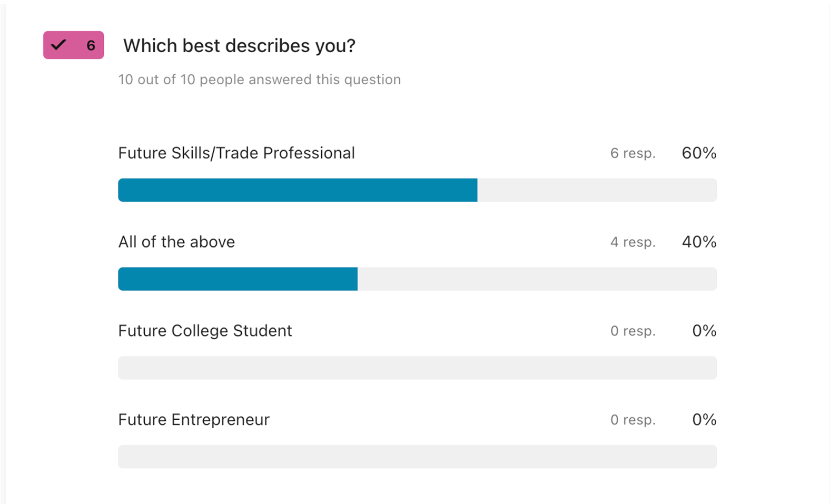The width and height of the screenshot is (830, 504).
Task: Click the unfilled gray part of 60% bar
Action: tap(597, 190)
